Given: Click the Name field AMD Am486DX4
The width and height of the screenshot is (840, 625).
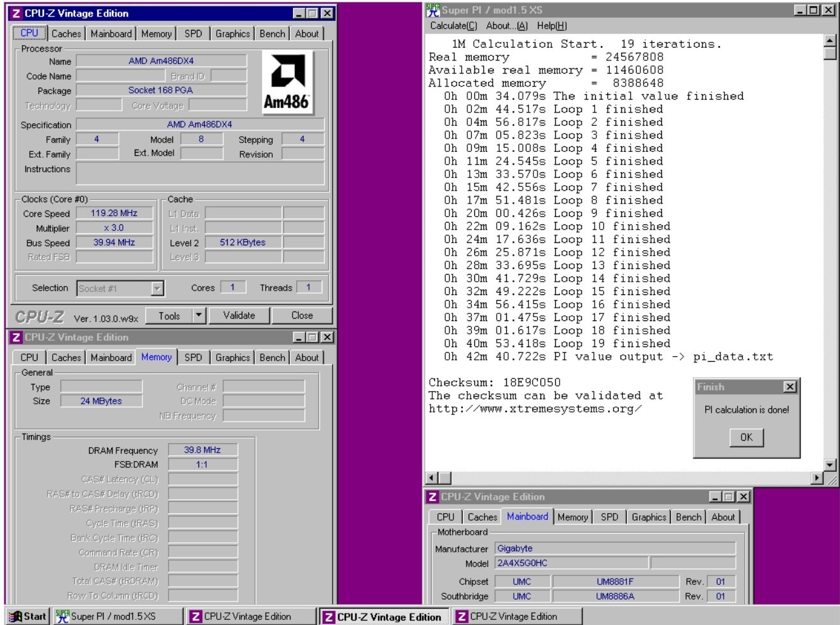Looking at the screenshot, I should (162, 62).
